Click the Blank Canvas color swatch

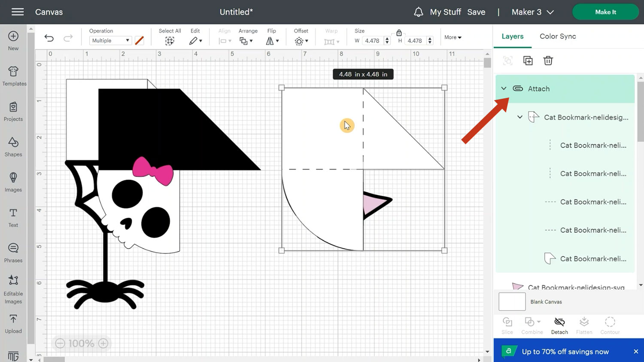click(512, 301)
